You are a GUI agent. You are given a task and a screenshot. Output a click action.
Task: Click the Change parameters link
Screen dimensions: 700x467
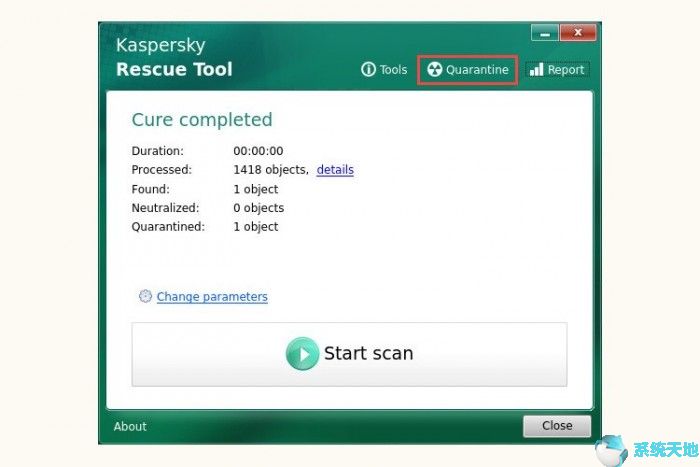212,297
